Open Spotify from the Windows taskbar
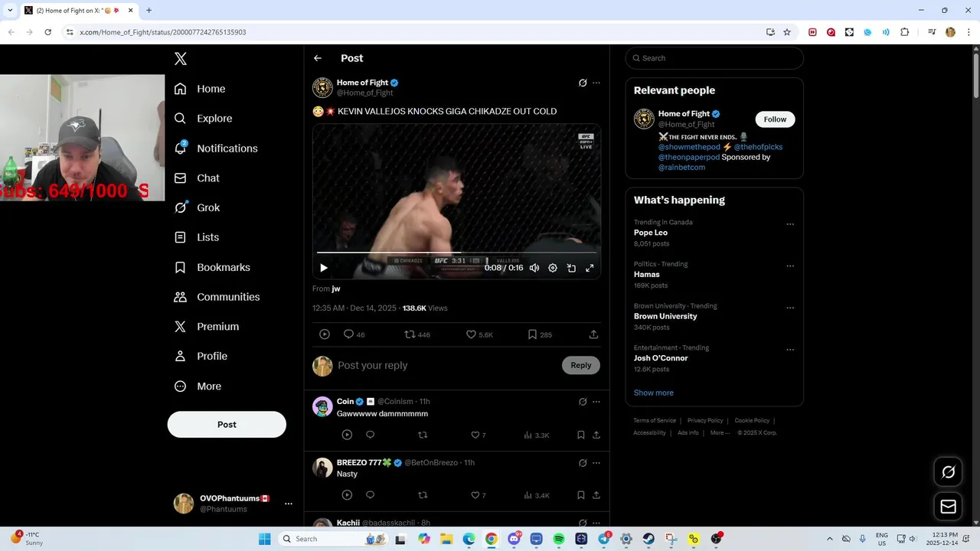This screenshot has width=980, height=551. point(559,539)
